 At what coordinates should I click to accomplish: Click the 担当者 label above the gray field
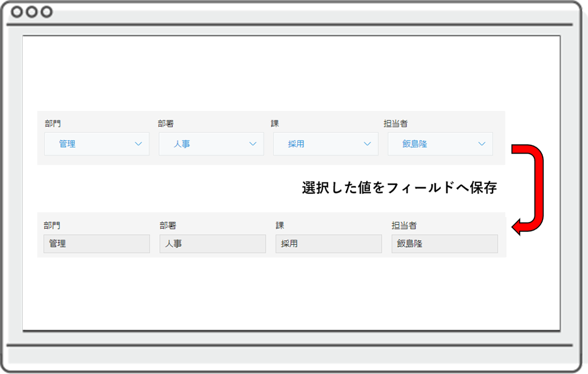coord(404,225)
